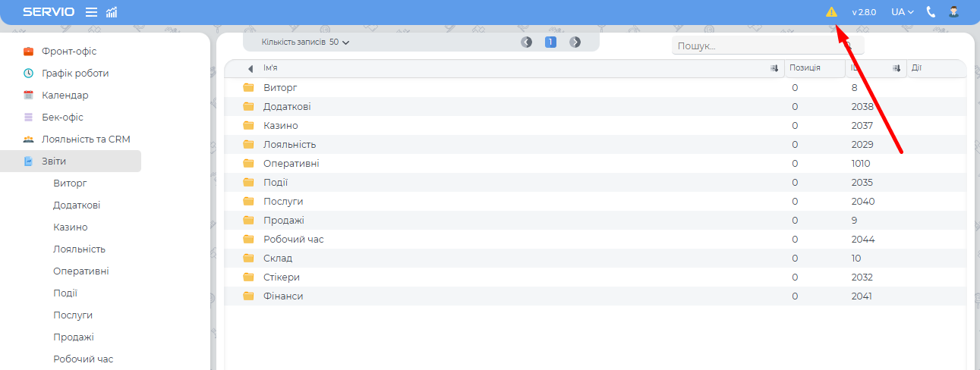The image size is (980, 370).
Task: Click the back arrow in table header
Action: pyautogui.click(x=251, y=69)
